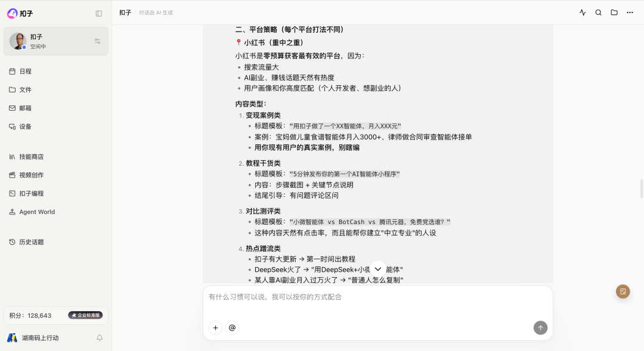Click the send arrow button
644x351 pixels.
(x=540, y=328)
